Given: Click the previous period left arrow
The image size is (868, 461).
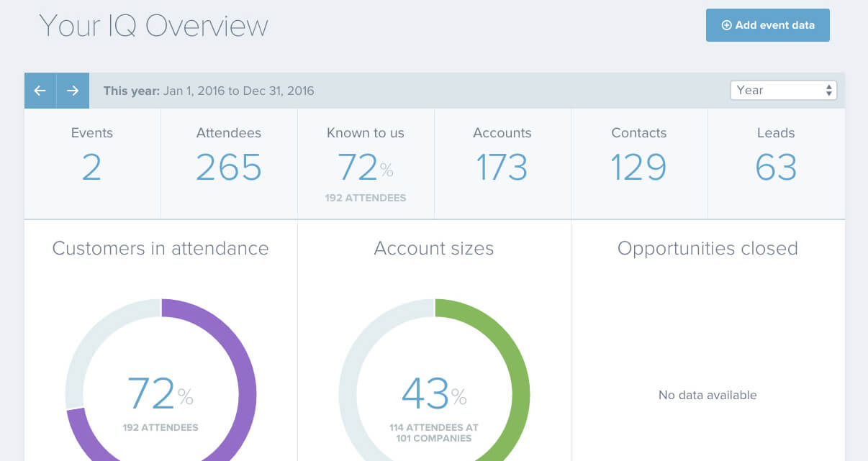Looking at the screenshot, I should 40,91.
